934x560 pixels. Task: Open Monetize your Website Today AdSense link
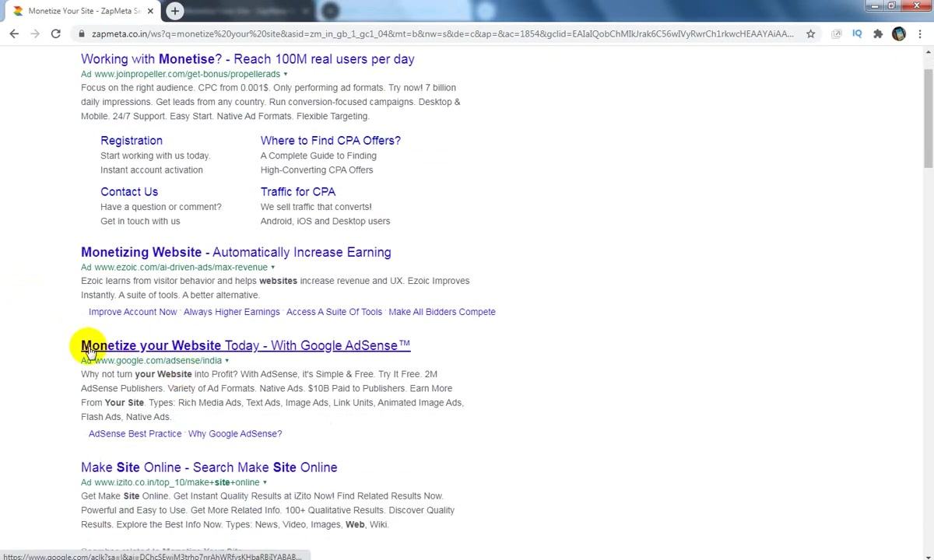245,345
